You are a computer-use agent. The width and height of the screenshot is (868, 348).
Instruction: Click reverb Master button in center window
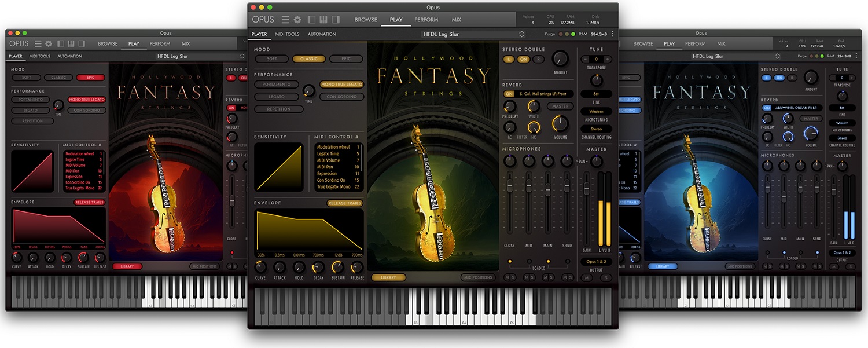(x=560, y=107)
